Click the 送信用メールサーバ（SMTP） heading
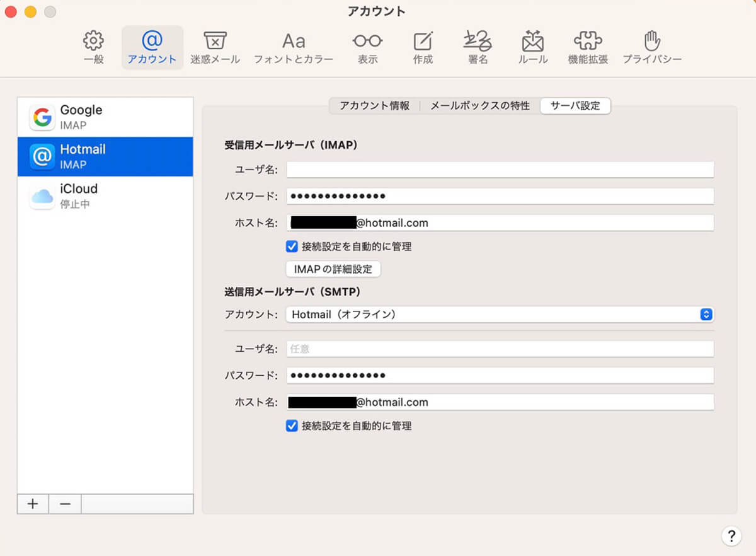Image resolution: width=756 pixels, height=556 pixels. [292, 292]
